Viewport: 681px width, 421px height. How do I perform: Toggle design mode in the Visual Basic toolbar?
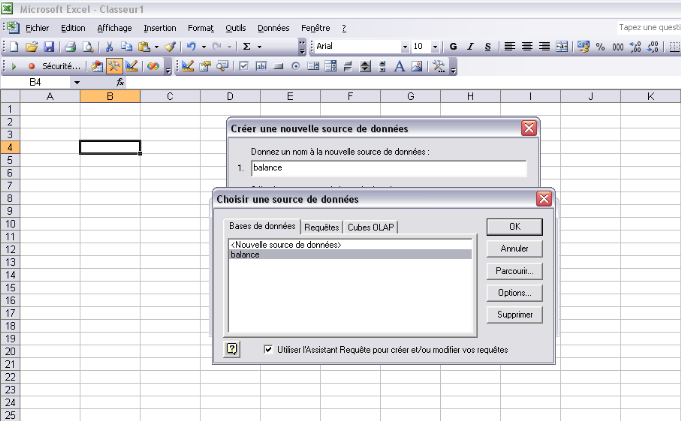[132, 66]
